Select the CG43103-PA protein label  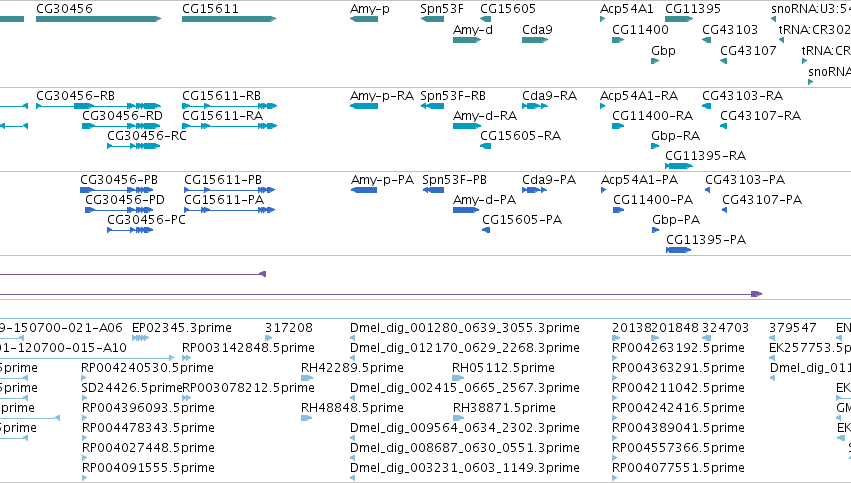pyautogui.click(x=745, y=180)
